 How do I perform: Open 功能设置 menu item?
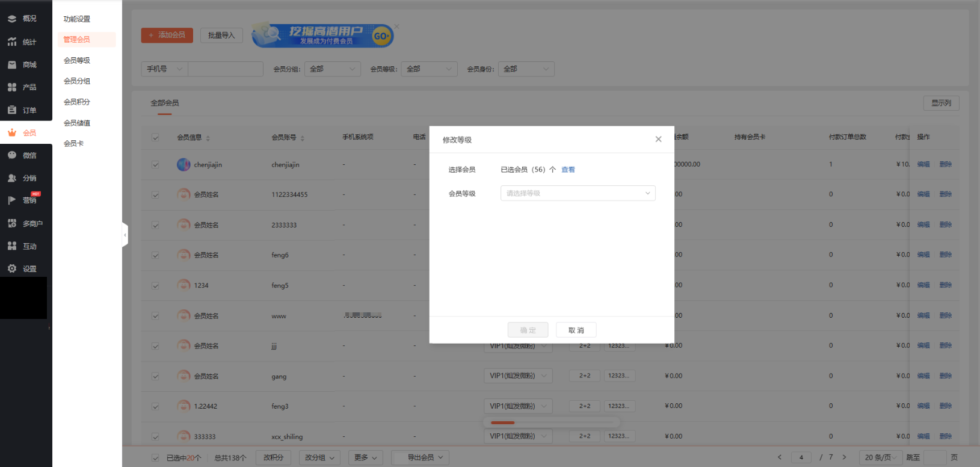77,19
